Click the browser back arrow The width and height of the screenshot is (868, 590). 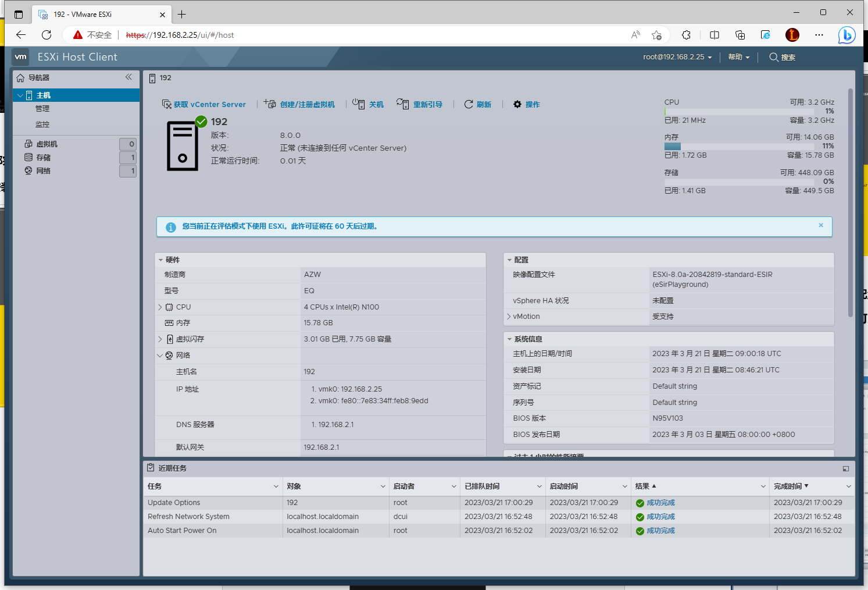[21, 35]
